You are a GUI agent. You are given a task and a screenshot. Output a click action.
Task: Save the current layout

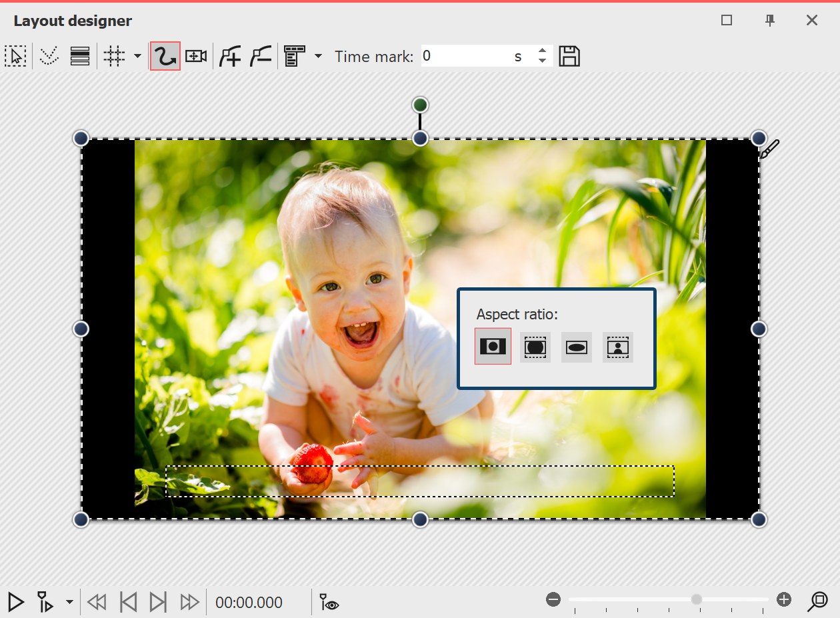pyautogui.click(x=569, y=56)
